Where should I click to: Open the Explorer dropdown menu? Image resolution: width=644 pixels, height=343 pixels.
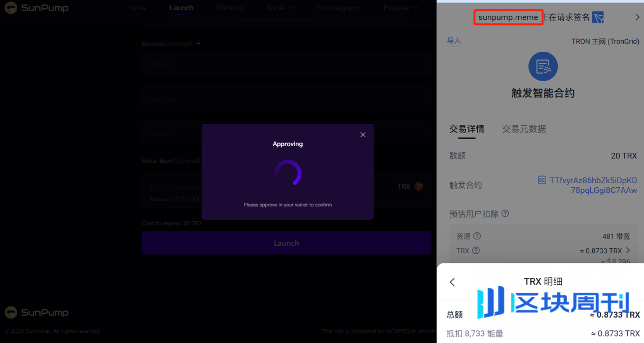click(x=401, y=8)
